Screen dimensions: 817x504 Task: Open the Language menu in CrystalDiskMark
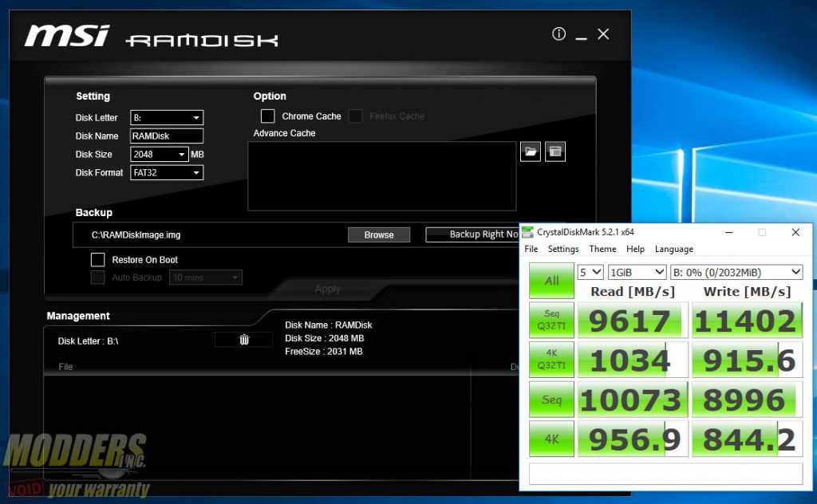(673, 249)
